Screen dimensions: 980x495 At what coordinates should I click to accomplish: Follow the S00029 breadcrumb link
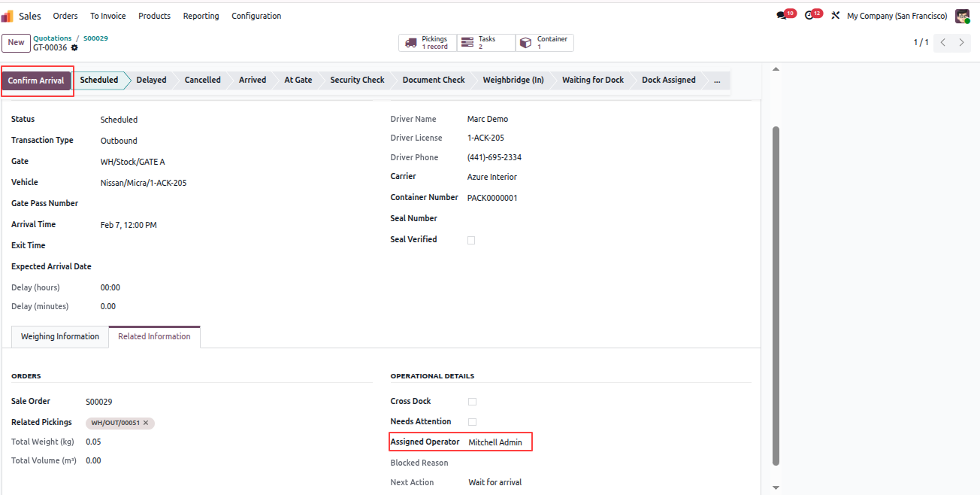click(95, 38)
